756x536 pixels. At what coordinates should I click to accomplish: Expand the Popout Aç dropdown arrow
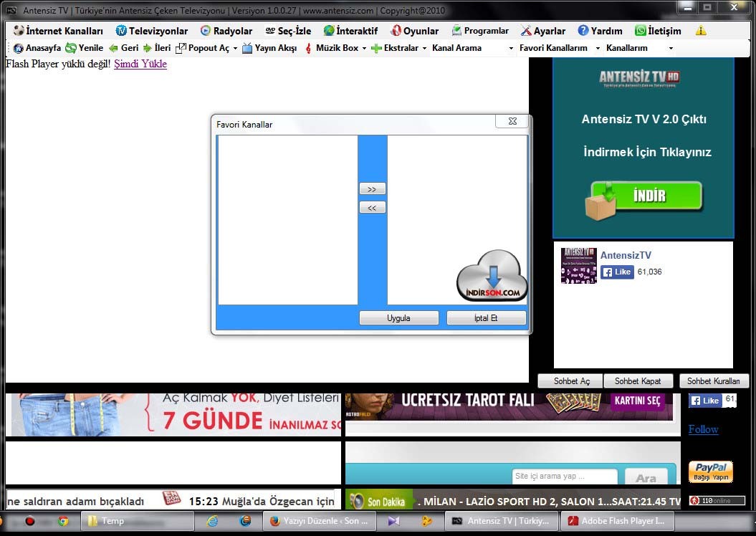[x=235, y=48]
